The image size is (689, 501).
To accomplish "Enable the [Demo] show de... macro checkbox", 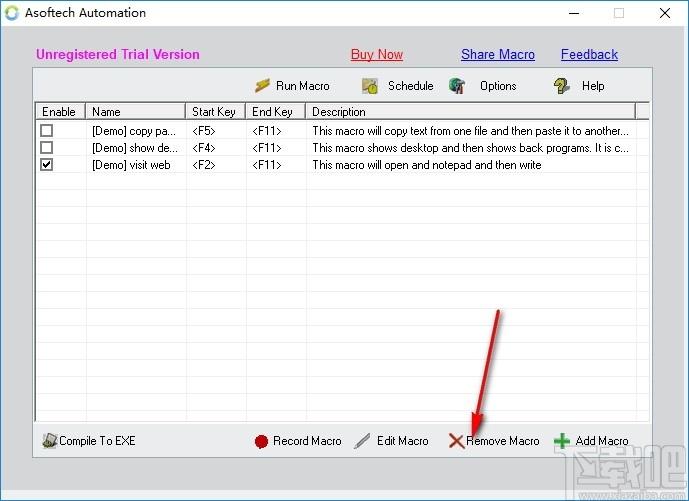I will point(47,148).
